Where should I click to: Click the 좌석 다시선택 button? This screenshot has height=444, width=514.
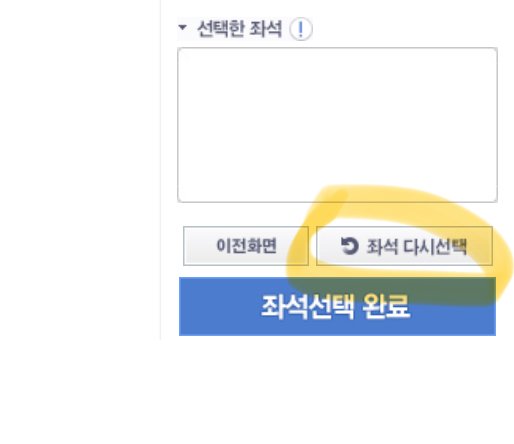pyautogui.click(x=404, y=246)
